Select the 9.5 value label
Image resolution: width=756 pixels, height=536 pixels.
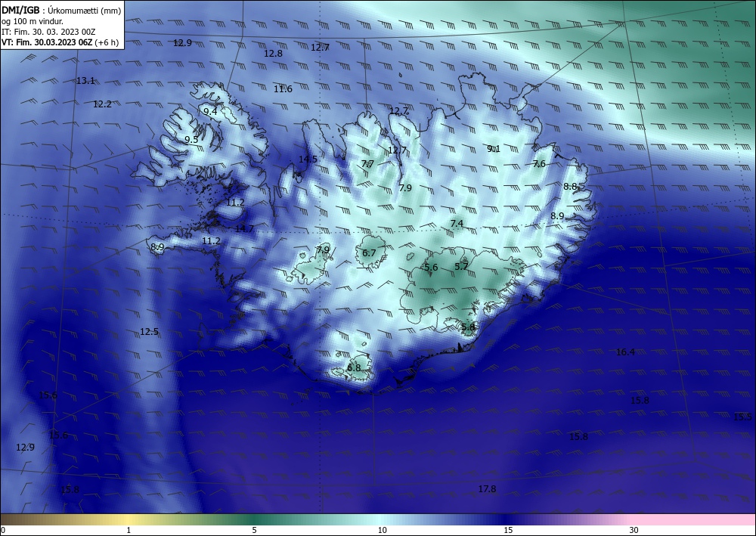[191, 140]
